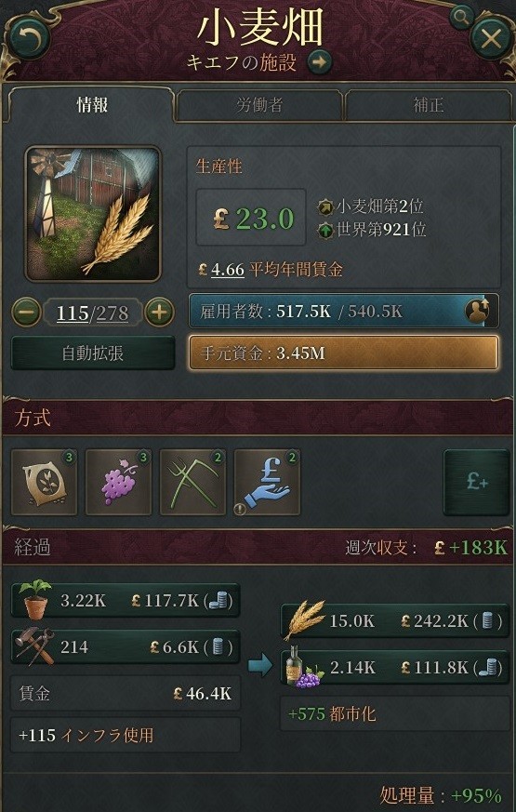Switch to the 労働者 tab
This screenshot has width=516, height=812.
tap(259, 106)
